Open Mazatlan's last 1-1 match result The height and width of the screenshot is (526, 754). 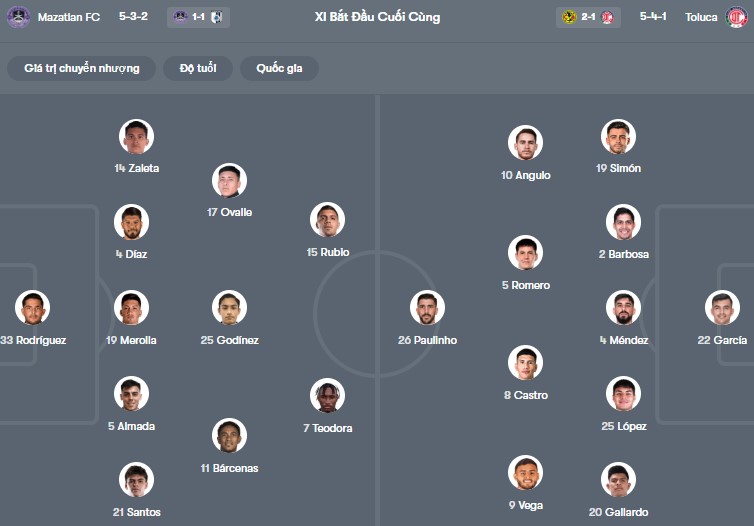point(199,17)
